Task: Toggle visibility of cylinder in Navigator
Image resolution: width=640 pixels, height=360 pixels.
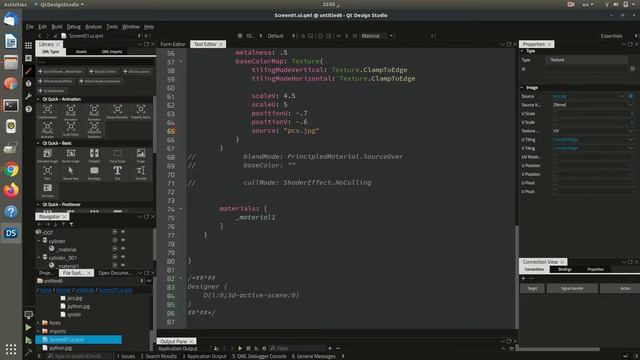Action: coord(123,240)
